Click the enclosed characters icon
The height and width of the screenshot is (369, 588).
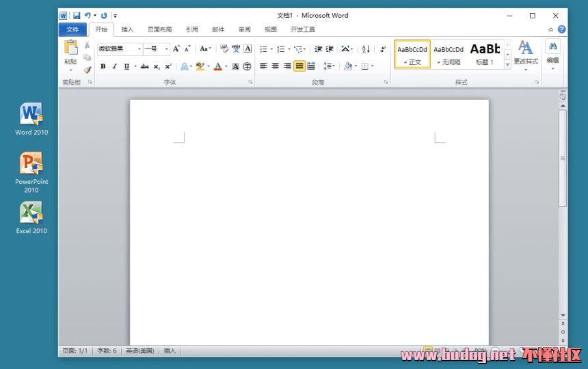pyautogui.click(x=247, y=66)
